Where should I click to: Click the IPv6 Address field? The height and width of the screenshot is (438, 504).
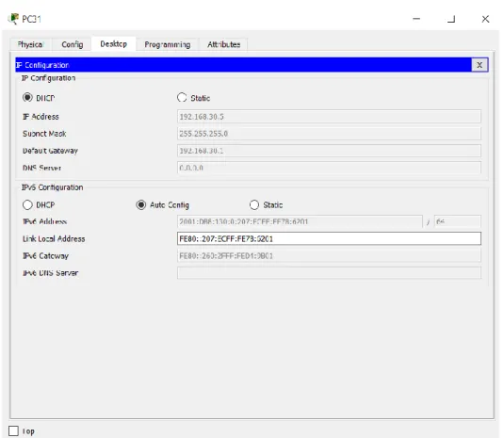tap(300, 221)
